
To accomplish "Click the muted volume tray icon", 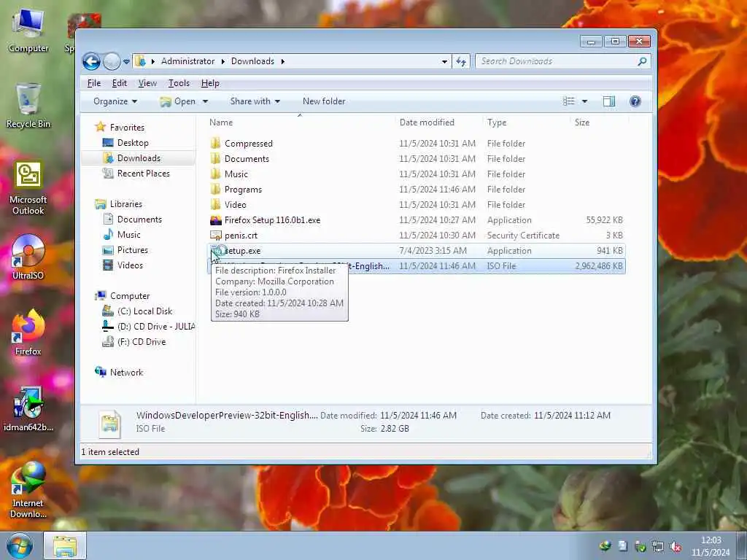I will click(675, 547).
